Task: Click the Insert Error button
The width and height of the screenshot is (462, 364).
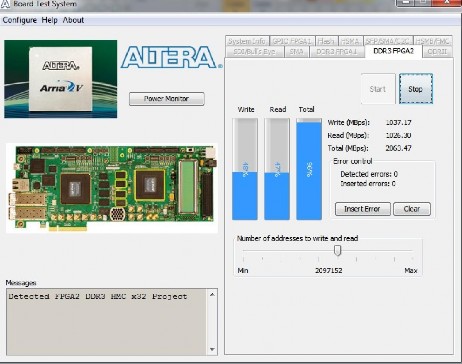Action: [362, 209]
